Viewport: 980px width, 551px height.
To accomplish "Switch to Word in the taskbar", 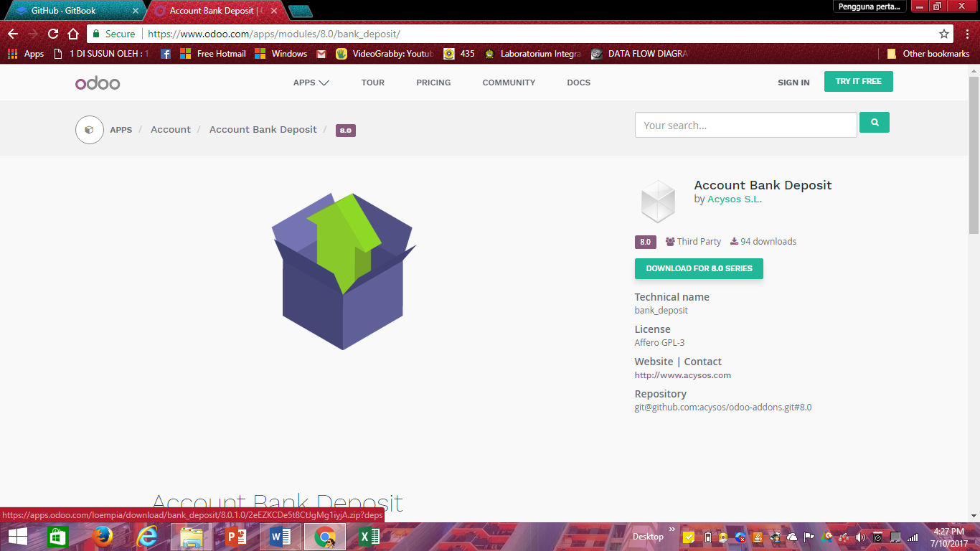I will pos(281,537).
